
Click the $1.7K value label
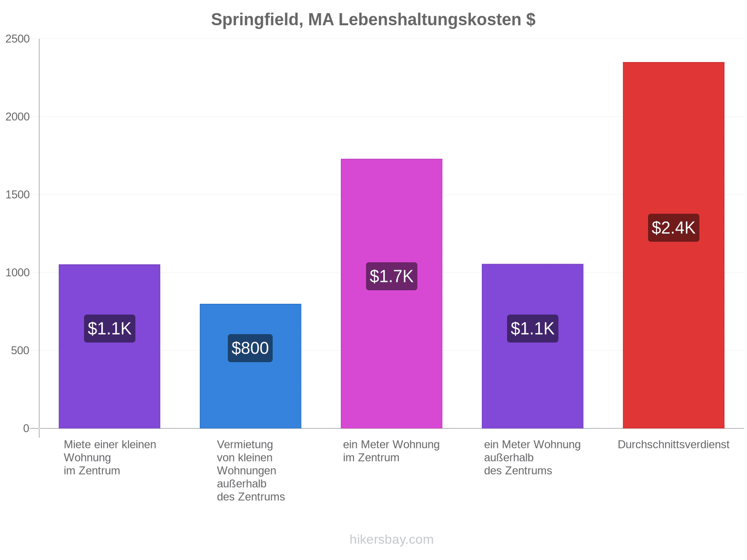pyautogui.click(x=391, y=276)
